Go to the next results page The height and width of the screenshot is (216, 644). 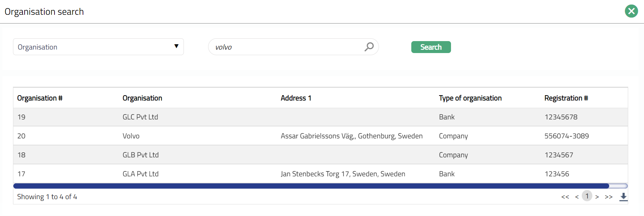(x=597, y=197)
